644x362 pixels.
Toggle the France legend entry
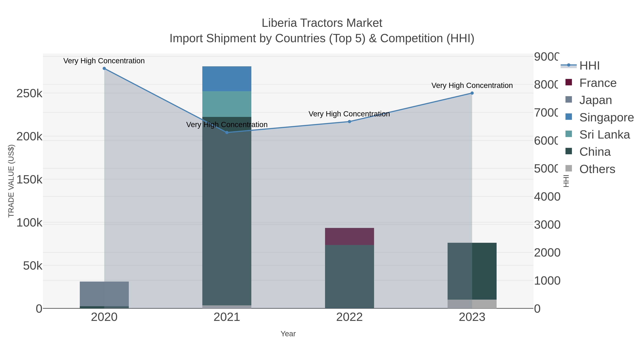pyautogui.click(x=591, y=83)
